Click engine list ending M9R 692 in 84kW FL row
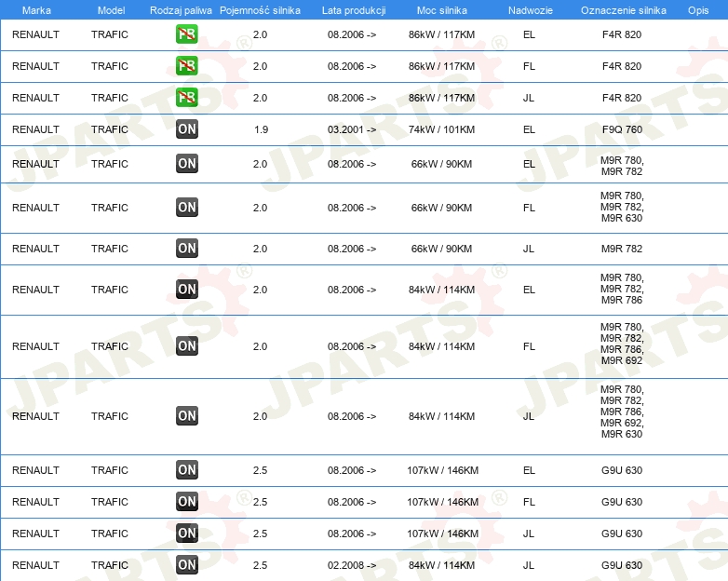This screenshot has height=581, width=728. tap(622, 344)
